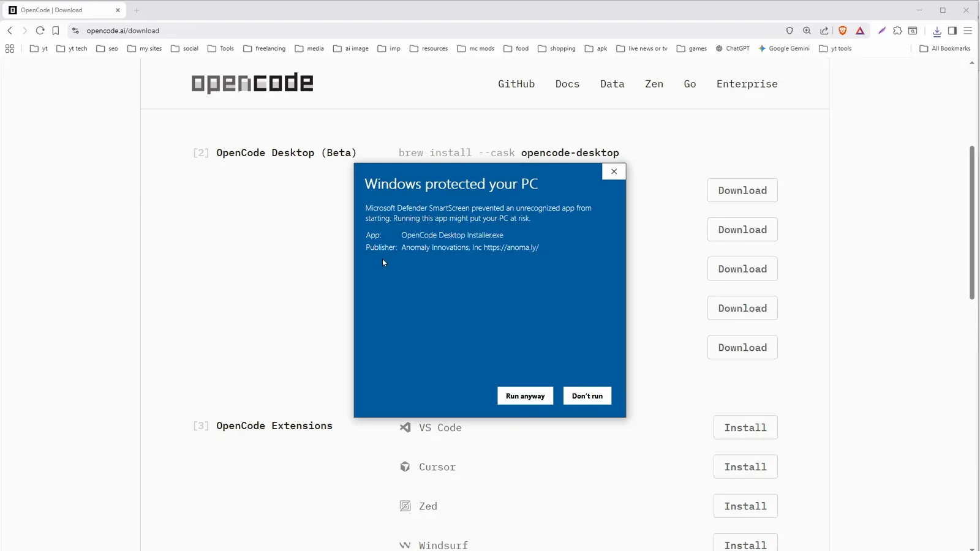This screenshot has width=980, height=551.
Task: Open the apk bookmarks folder
Action: (x=596, y=48)
